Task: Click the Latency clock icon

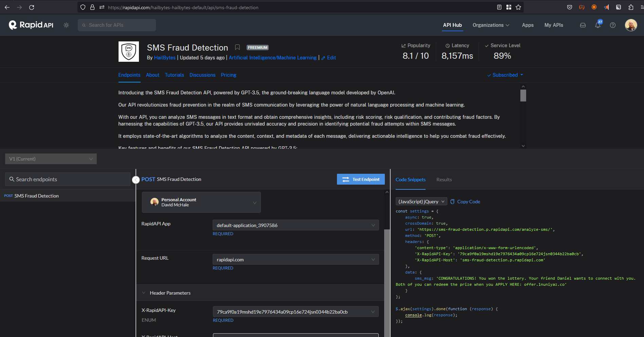Action: point(448,45)
